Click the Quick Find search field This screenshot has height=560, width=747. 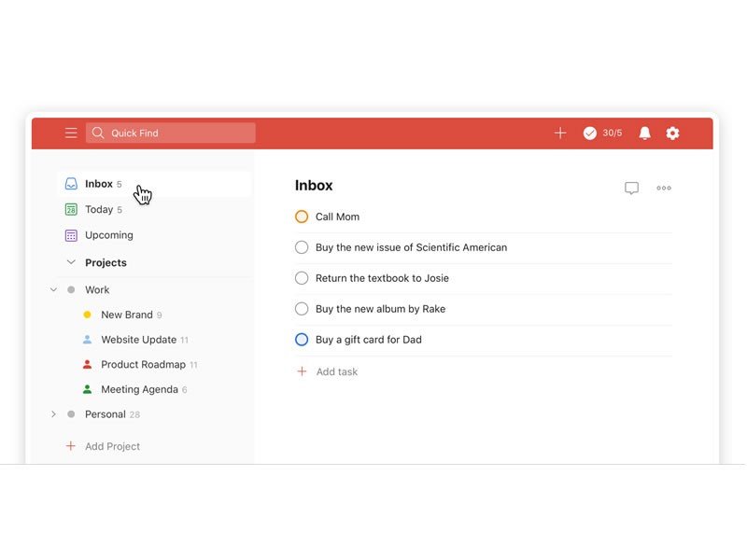[x=170, y=133]
